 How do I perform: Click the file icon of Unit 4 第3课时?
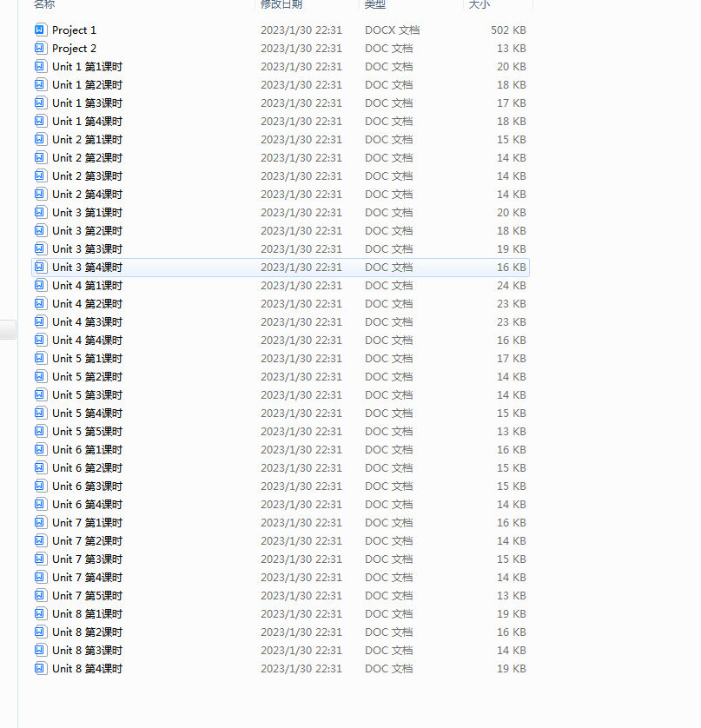pyautogui.click(x=40, y=321)
